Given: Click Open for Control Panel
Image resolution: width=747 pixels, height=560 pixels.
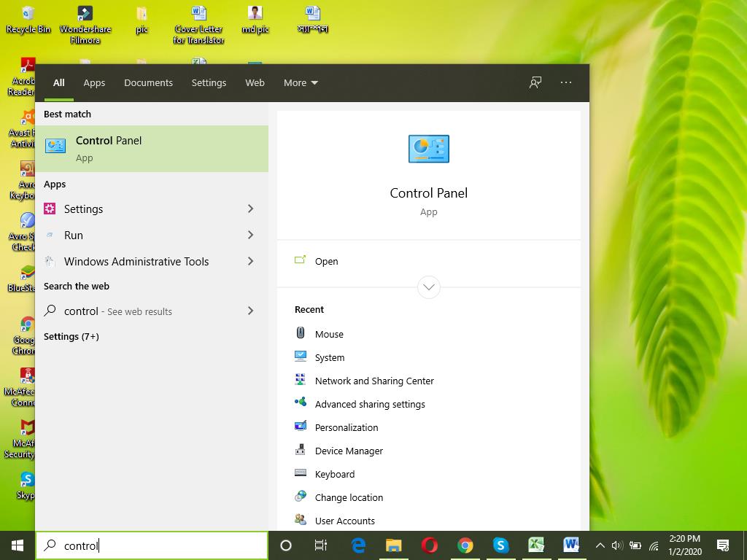Looking at the screenshot, I should tap(326, 261).
